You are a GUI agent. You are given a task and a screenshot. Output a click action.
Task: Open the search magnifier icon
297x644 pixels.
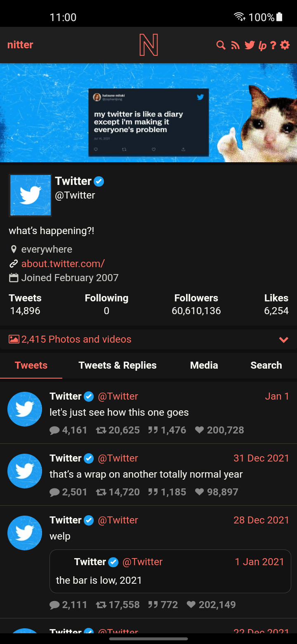pyautogui.click(x=221, y=45)
